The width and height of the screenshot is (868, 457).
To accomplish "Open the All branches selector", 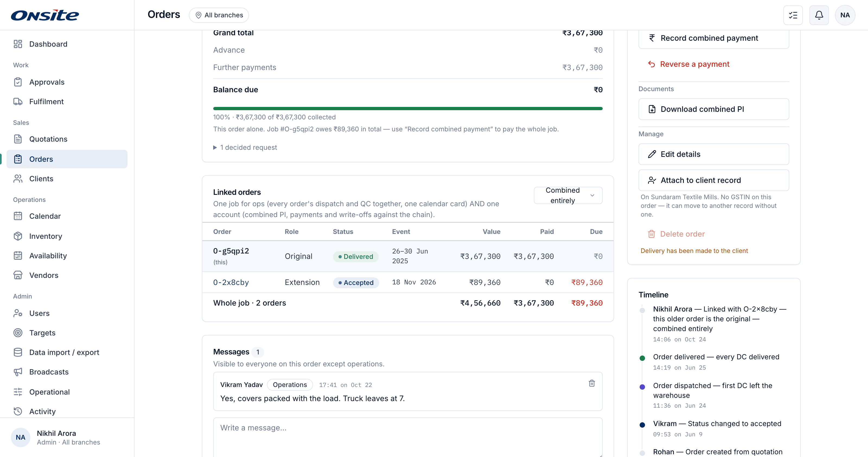I will click(x=219, y=15).
